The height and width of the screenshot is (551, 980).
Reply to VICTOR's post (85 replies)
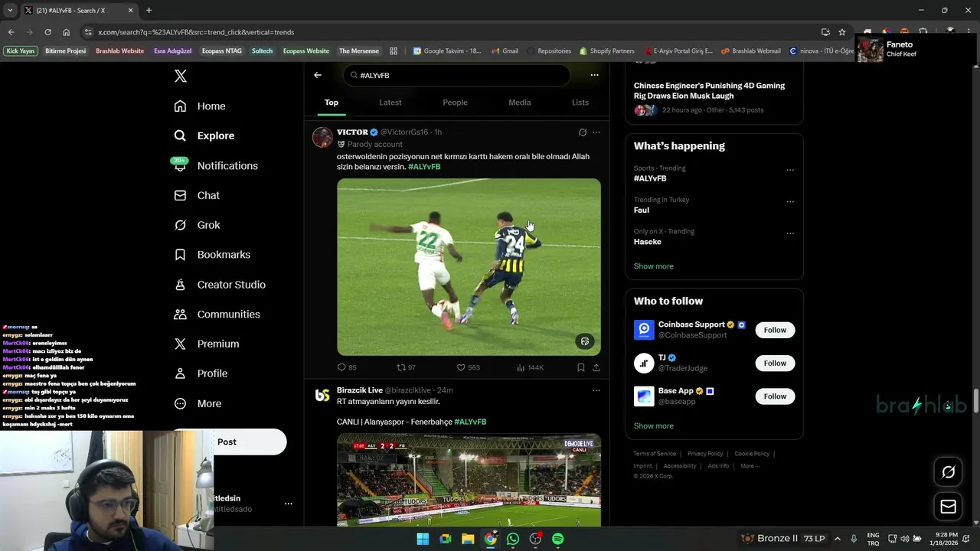coord(347,367)
